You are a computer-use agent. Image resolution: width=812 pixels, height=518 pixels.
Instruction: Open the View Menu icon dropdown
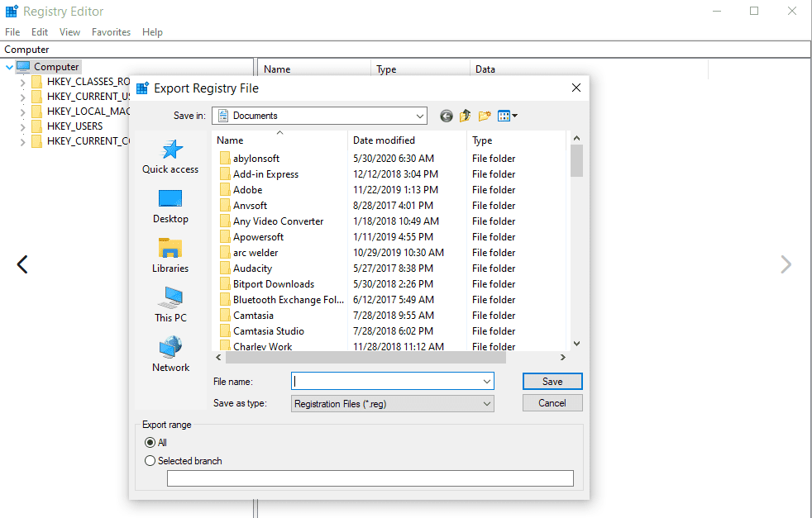pos(507,116)
